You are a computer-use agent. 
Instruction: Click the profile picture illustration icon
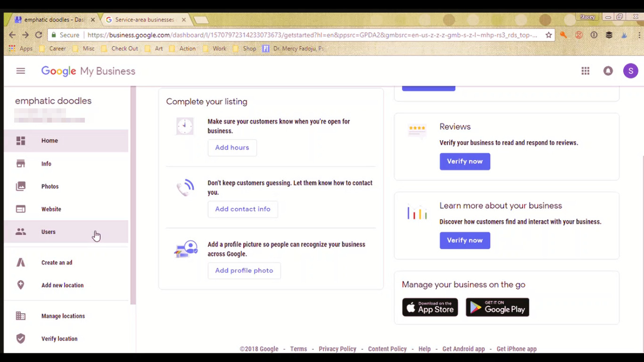[186, 249]
